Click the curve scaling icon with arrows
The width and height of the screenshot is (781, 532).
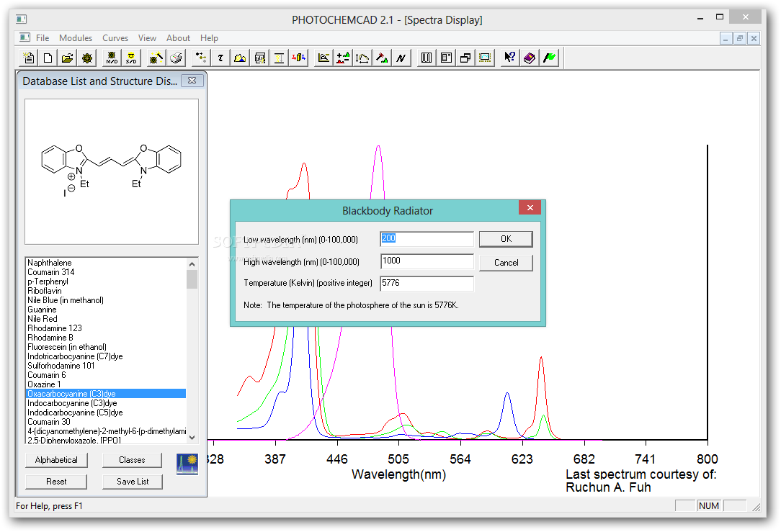(362, 58)
